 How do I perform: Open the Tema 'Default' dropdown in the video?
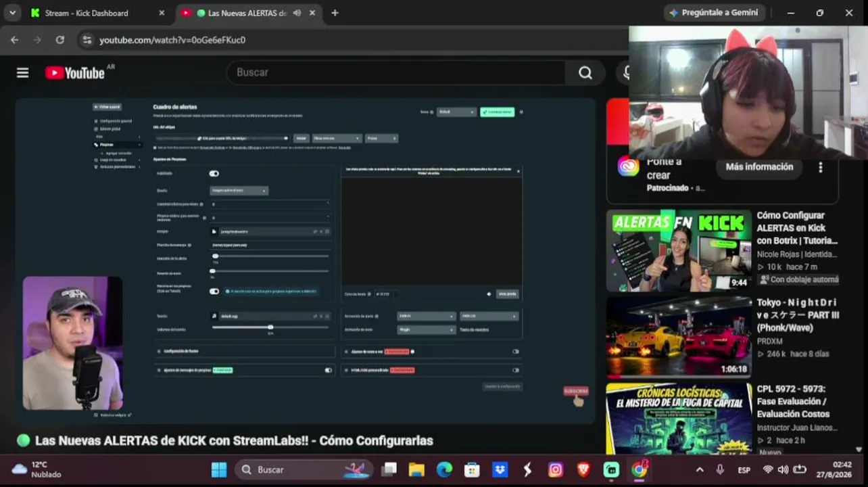pyautogui.click(x=457, y=112)
